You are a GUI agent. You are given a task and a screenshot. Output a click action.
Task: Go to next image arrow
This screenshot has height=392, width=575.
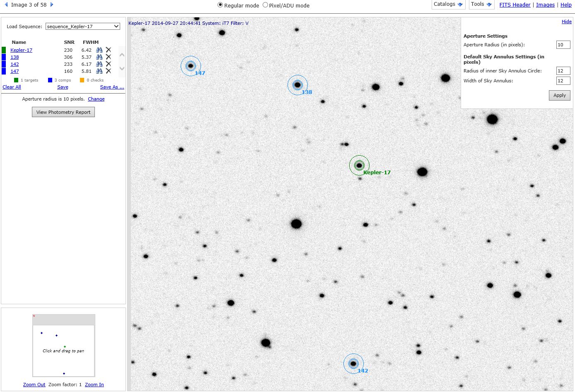tap(52, 5)
